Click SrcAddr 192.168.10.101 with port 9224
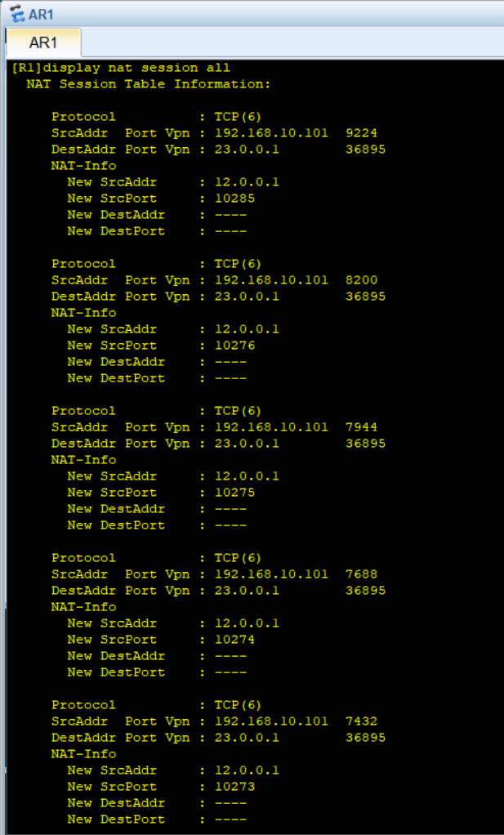Viewport: 504px width, 835px height. [196, 132]
